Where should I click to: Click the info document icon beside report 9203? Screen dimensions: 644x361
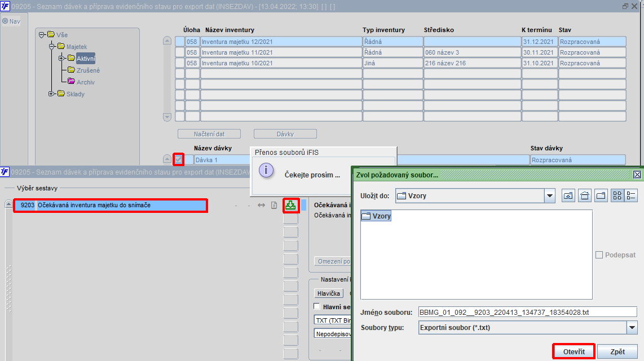274,205
